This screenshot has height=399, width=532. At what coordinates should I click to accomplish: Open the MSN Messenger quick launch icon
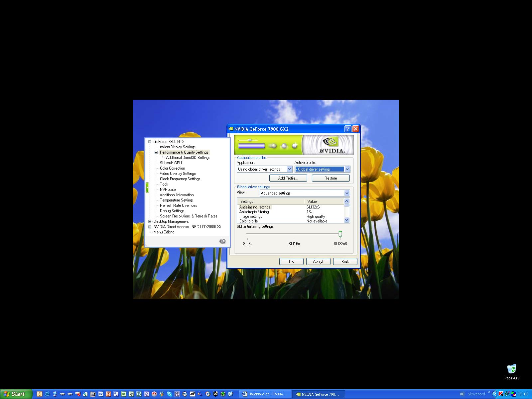(x=162, y=394)
